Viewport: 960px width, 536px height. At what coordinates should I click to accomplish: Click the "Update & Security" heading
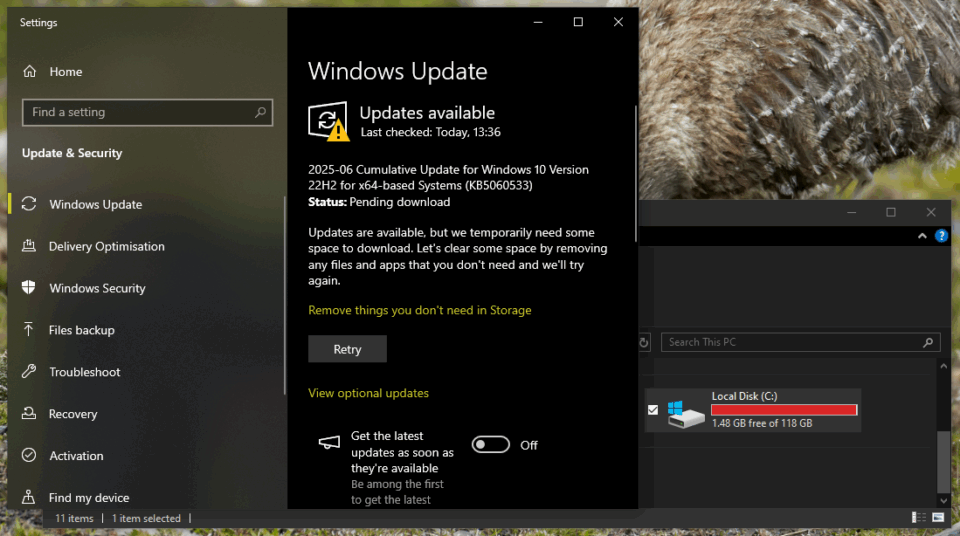pos(72,153)
